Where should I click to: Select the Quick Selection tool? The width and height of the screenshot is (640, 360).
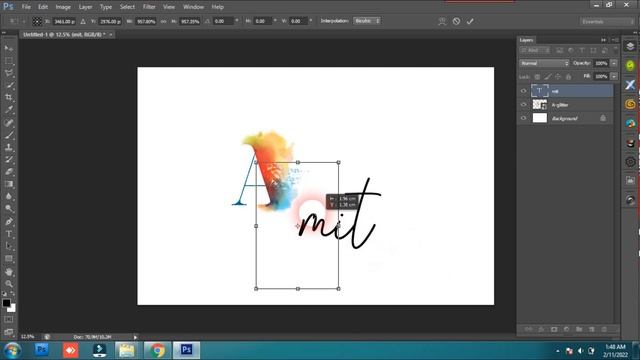[9, 85]
